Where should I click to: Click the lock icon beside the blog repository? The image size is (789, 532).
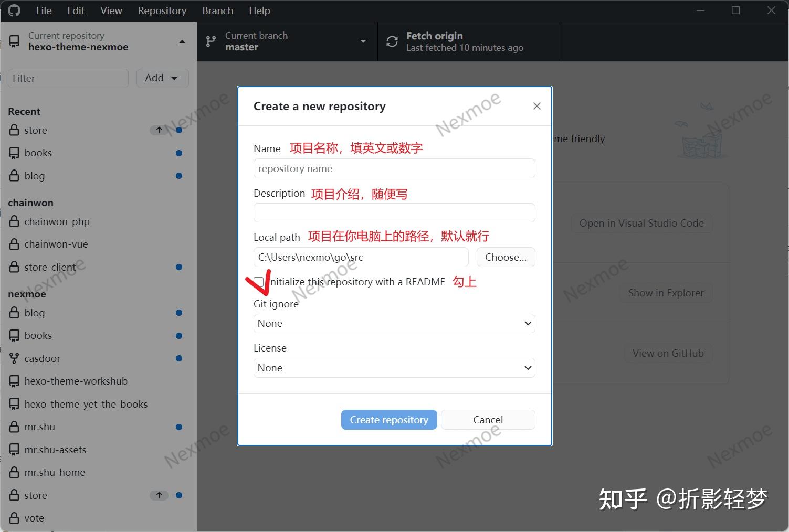pyautogui.click(x=14, y=176)
